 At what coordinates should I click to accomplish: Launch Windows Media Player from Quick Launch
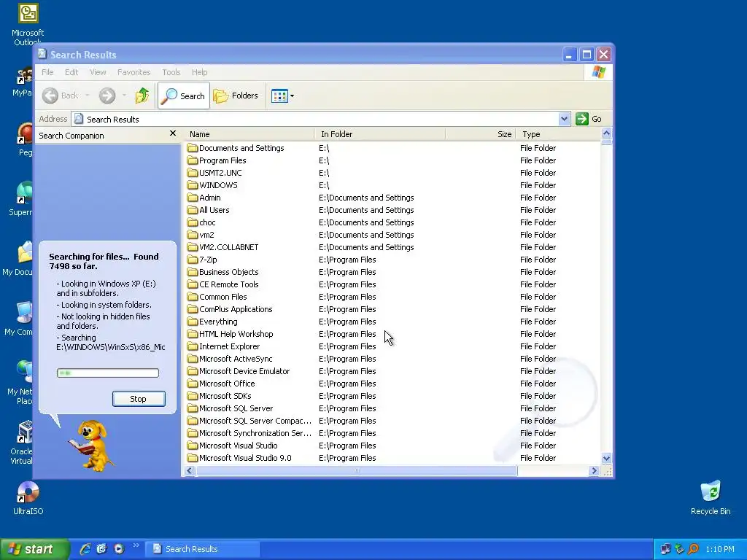(119, 549)
